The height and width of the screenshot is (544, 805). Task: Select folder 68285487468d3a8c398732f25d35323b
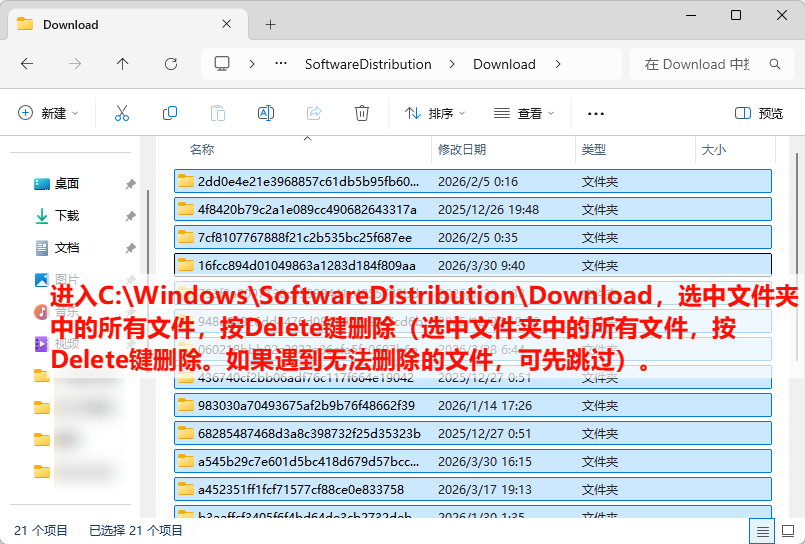[473, 434]
